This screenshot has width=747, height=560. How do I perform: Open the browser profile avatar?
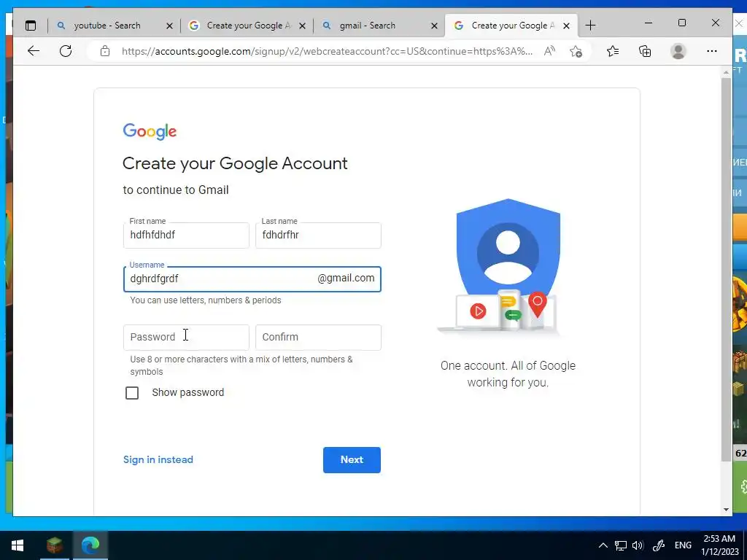678,51
